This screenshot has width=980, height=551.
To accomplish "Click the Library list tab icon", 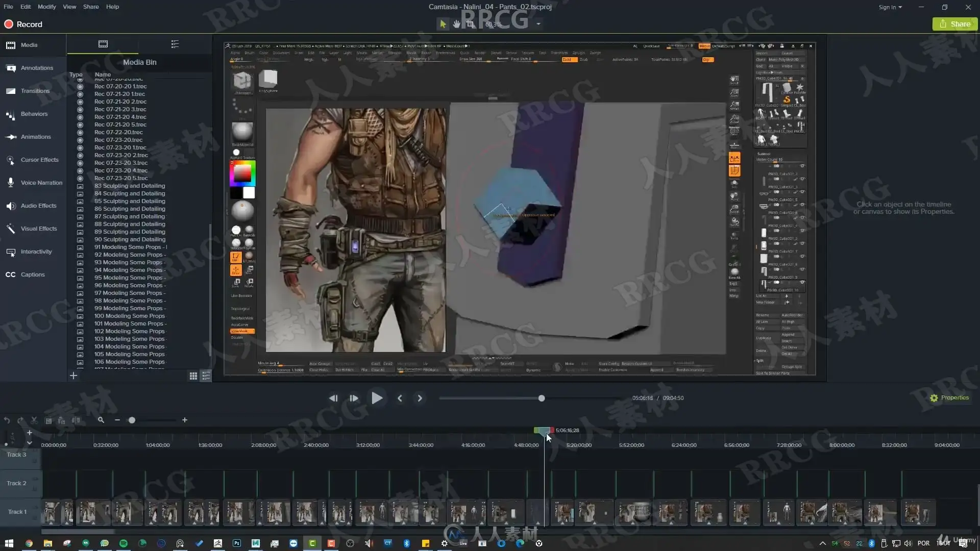I will (x=175, y=44).
